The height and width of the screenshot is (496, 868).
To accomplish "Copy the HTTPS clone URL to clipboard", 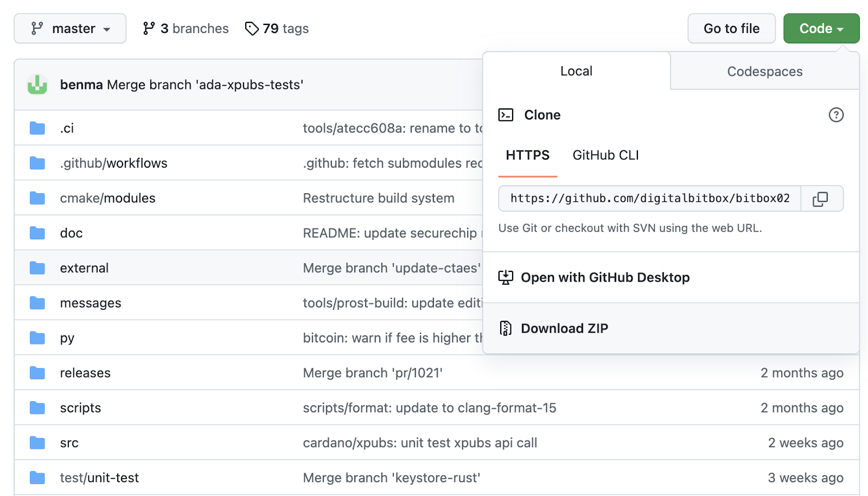I will [x=821, y=199].
